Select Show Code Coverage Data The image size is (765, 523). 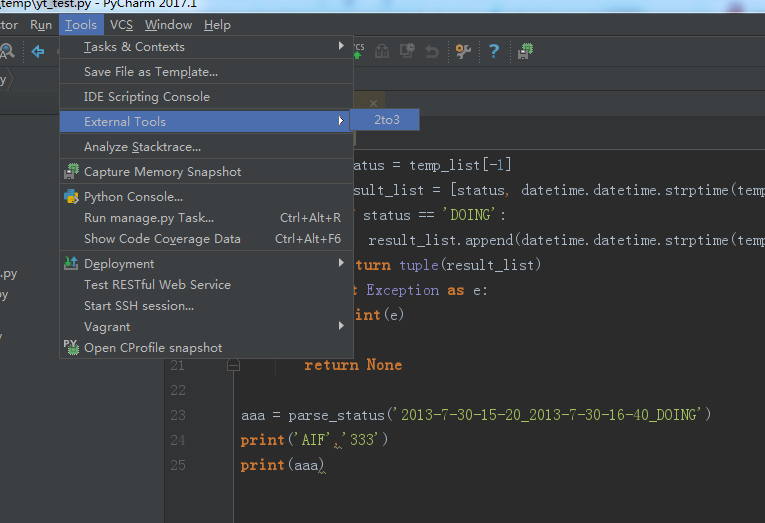click(206, 239)
